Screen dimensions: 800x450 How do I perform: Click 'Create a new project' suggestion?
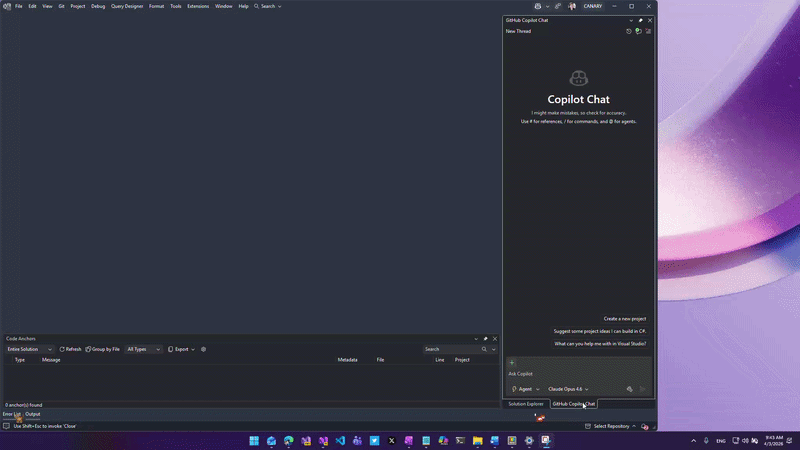pyautogui.click(x=624, y=318)
